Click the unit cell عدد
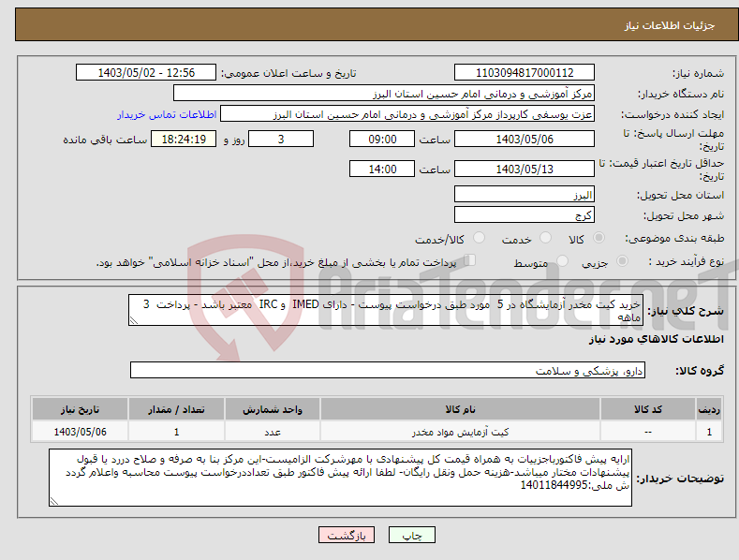 pyautogui.click(x=273, y=432)
